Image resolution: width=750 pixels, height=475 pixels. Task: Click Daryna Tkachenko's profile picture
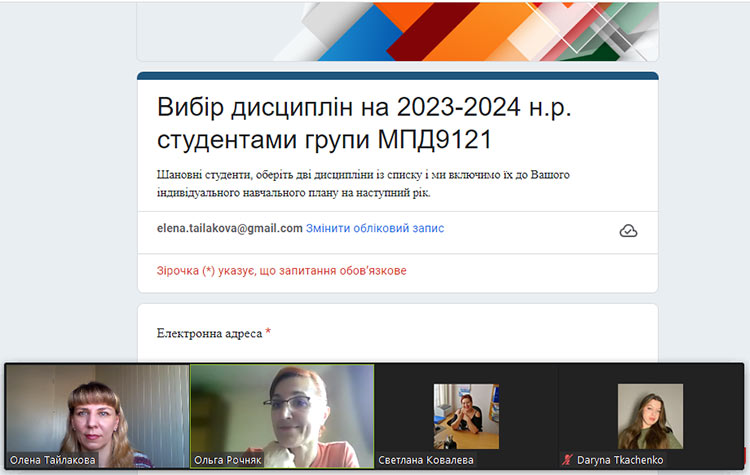click(x=651, y=416)
